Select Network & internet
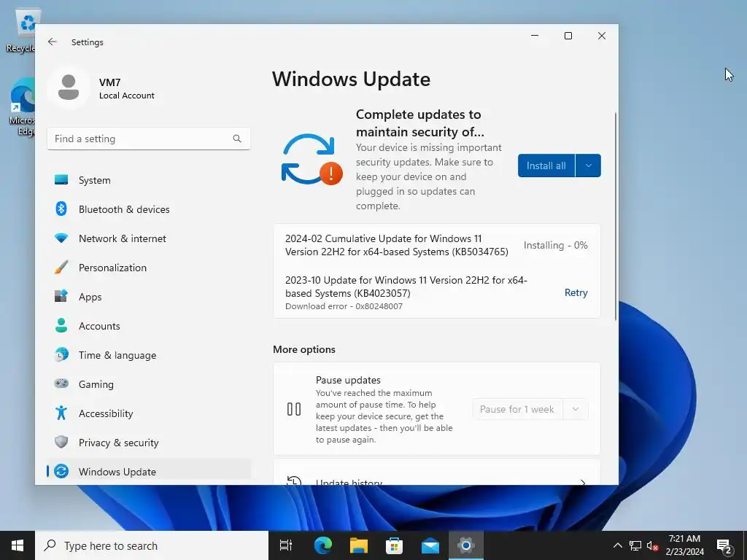 pyautogui.click(x=149, y=238)
